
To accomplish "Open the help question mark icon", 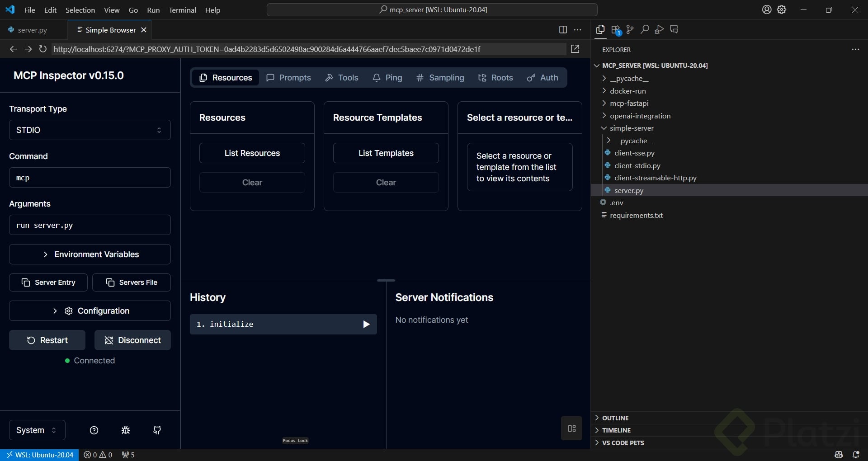I will click(x=94, y=430).
